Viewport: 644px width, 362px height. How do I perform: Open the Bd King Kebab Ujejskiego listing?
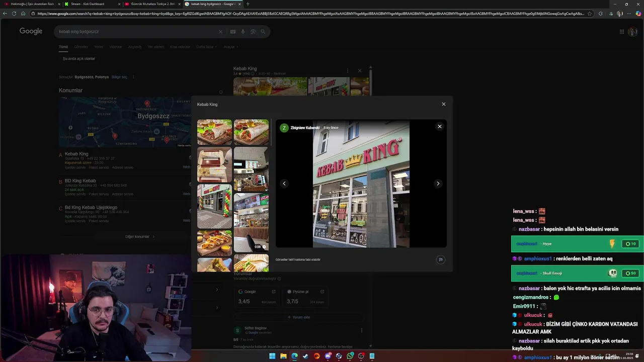(x=91, y=207)
